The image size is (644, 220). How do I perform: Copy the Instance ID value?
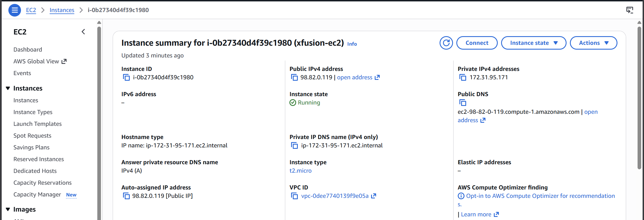click(x=126, y=77)
